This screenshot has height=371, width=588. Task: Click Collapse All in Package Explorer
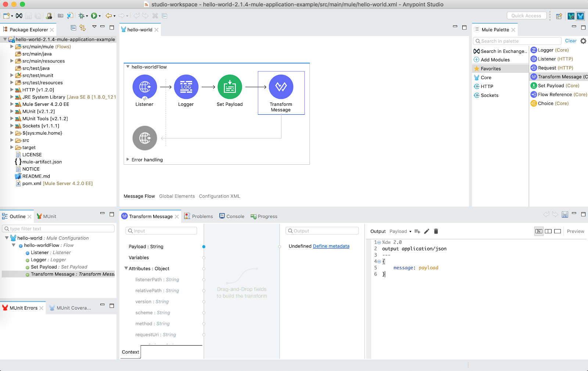(x=73, y=28)
